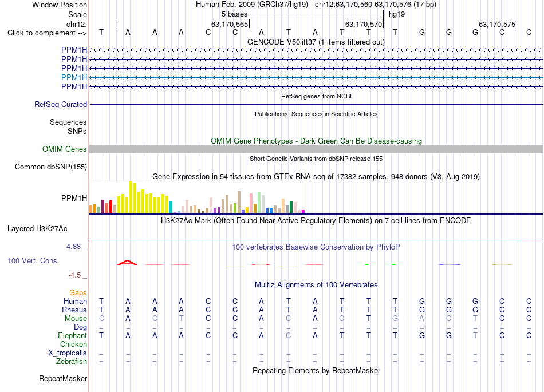Click 'Click to complement -->' to flip bases
Viewport: 544px width, 392px height.
coord(47,33)
